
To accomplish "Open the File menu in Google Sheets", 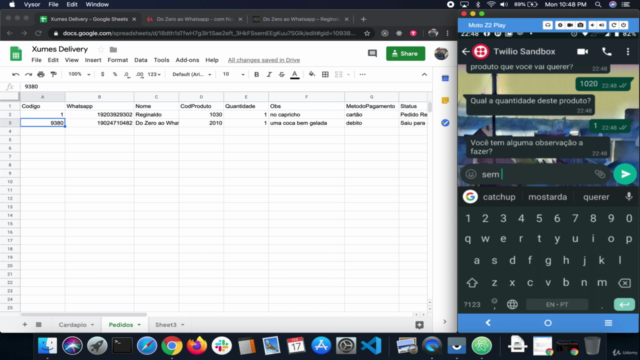I will click(36, 60).
